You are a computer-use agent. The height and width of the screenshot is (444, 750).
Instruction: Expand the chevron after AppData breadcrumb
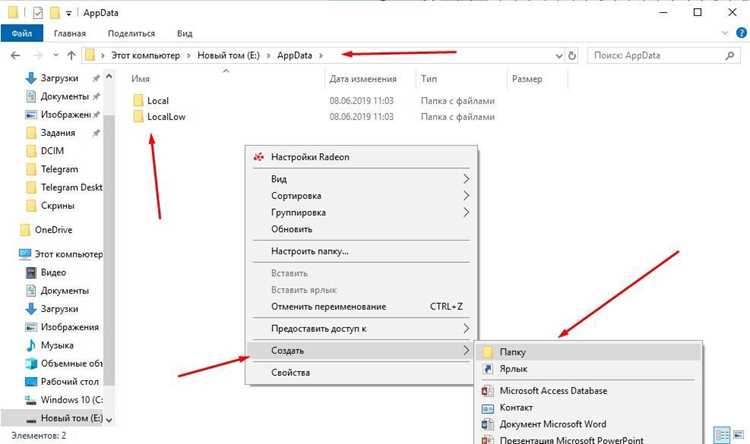click(321, 56)
